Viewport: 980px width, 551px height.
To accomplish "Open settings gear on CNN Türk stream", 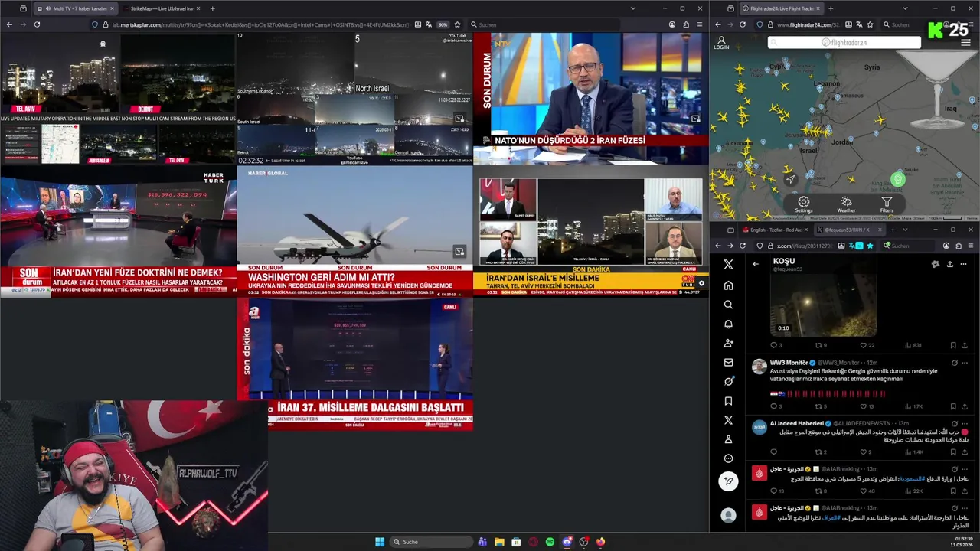I will click(701, 284).
